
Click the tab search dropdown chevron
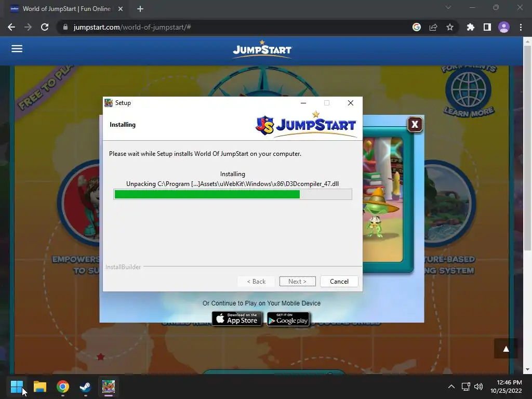448,7
